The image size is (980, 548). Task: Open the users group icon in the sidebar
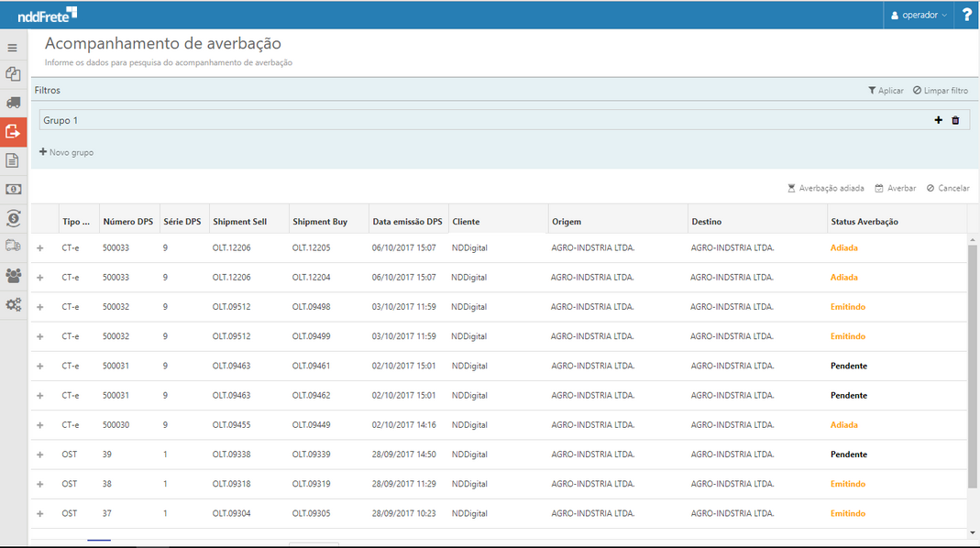click(13, 275)
